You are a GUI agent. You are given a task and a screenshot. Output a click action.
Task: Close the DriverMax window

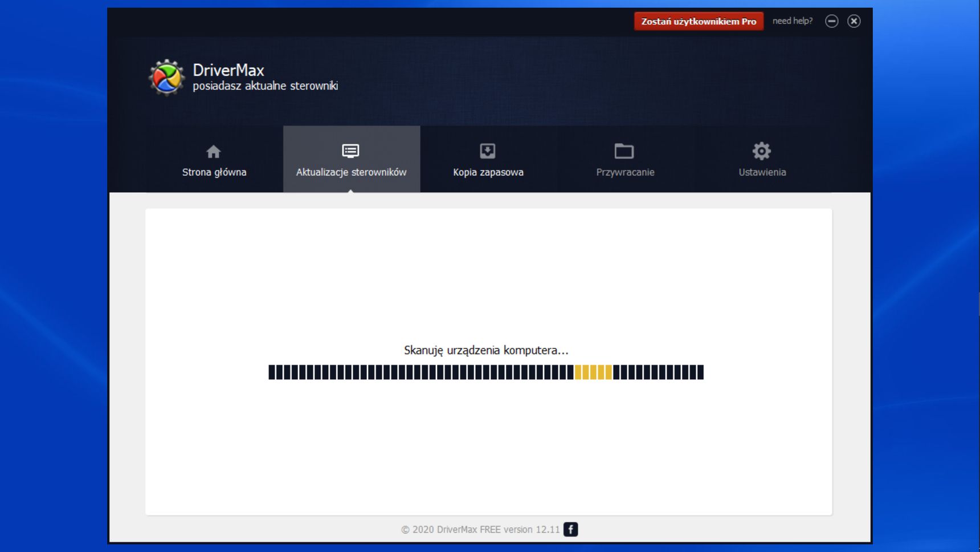click(854, 21)
